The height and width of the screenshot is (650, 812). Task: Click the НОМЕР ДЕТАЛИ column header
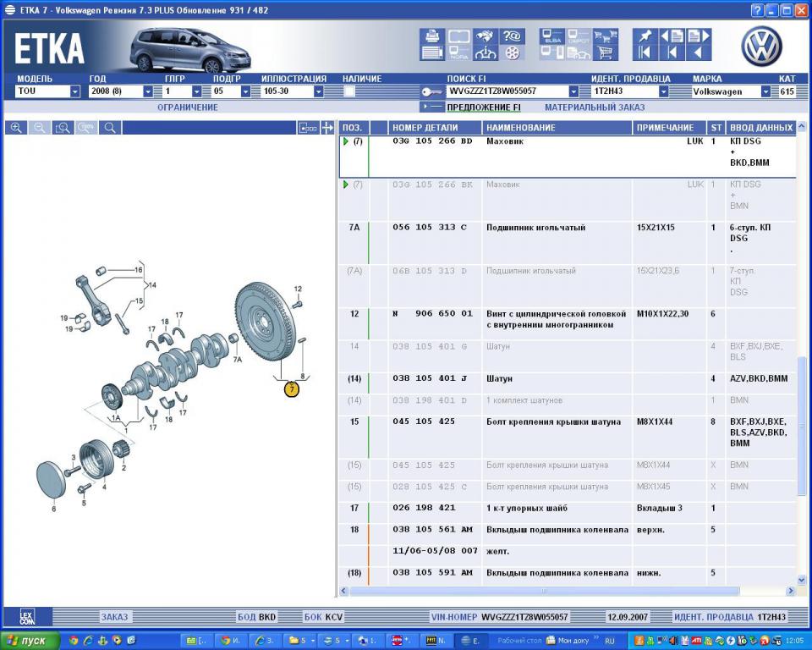click(435, 128)
